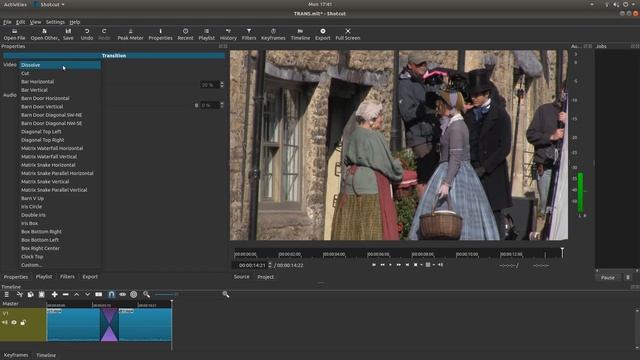Copy the selected timeline clip

[x=30, y=294]
